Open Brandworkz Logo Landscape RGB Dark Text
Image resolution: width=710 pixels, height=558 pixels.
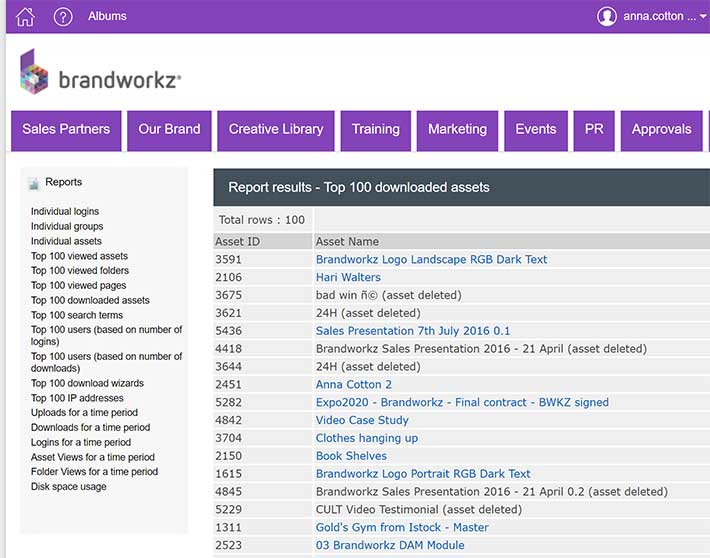[432, 260]
